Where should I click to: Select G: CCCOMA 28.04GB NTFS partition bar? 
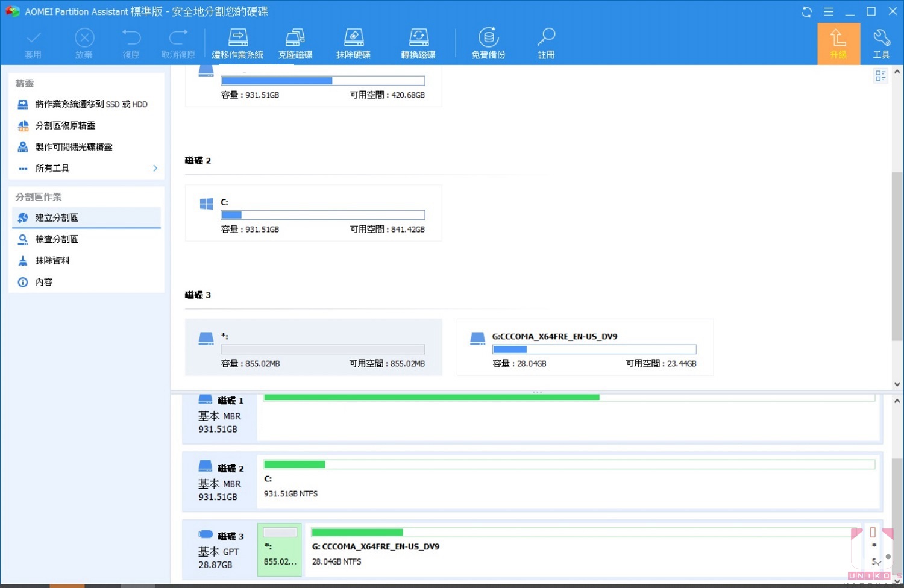coord(583,550)
